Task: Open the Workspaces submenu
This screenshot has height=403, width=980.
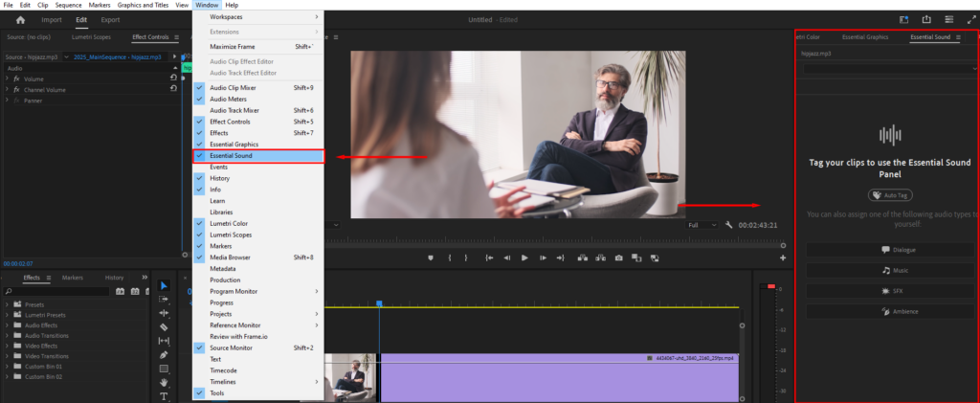Action: point(258,17)
